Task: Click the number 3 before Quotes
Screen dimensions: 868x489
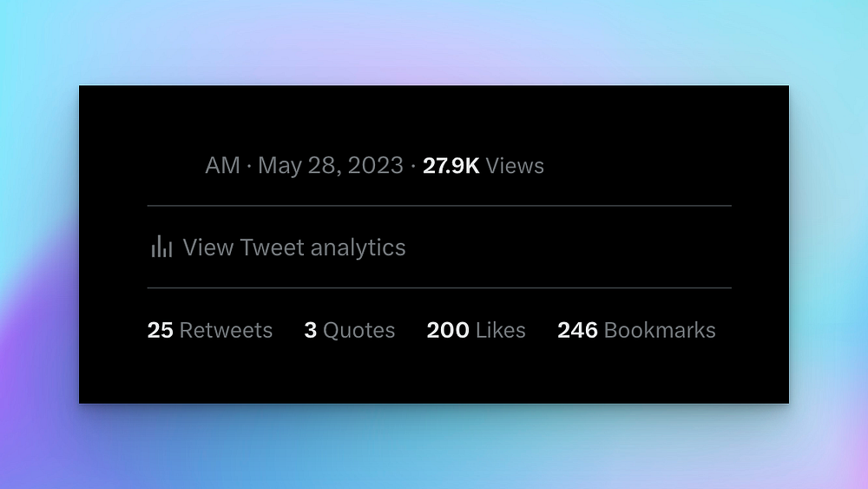Action: 311,331
